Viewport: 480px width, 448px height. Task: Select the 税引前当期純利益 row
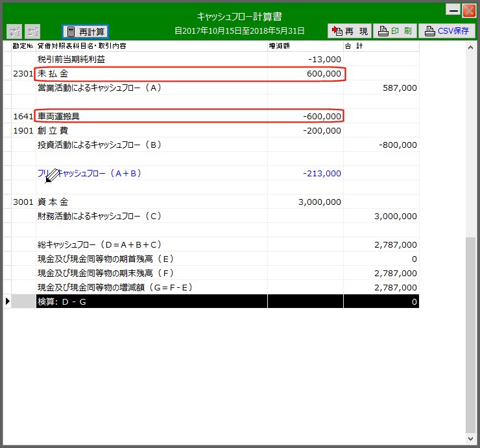[152, 59]
